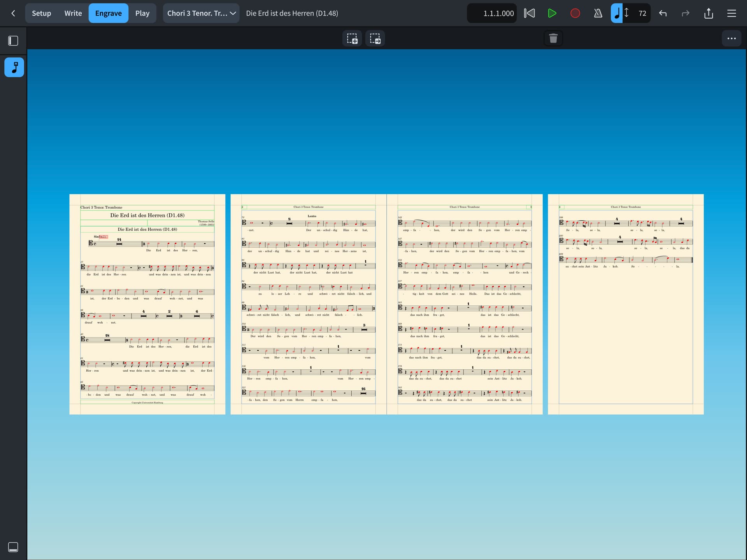Image resolution: width=747 pixels, height=560 pixels.
Task: Select the Graphic Editing note tool
Action: point(14,67)
